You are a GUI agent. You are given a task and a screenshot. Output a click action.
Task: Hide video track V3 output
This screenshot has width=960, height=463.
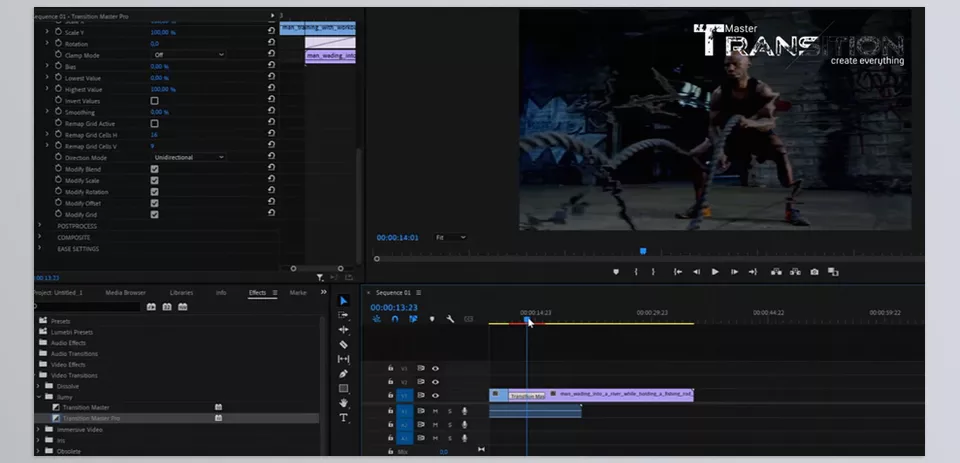pyautogui.click(x=435, y=369)
